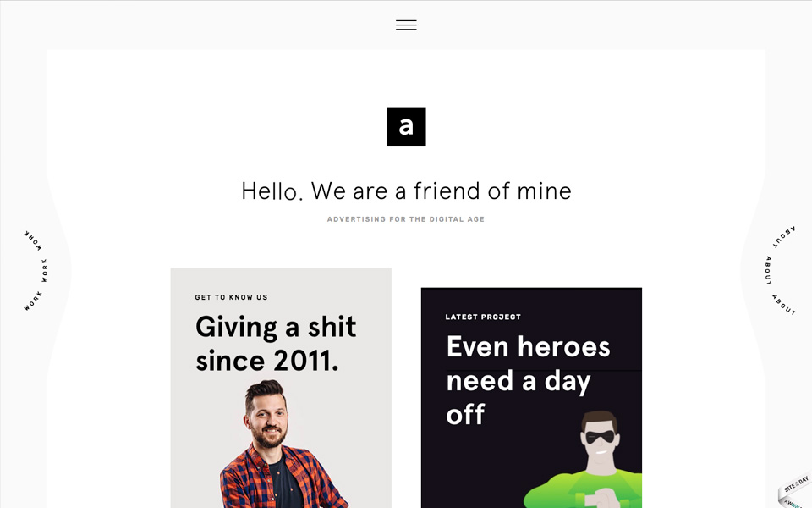Click 'ADVERTISING FOR THE DIGITAL AGE' tagline
Image resolution: width=812 pixels, height=508 pixels.
(x=406, y=219)
